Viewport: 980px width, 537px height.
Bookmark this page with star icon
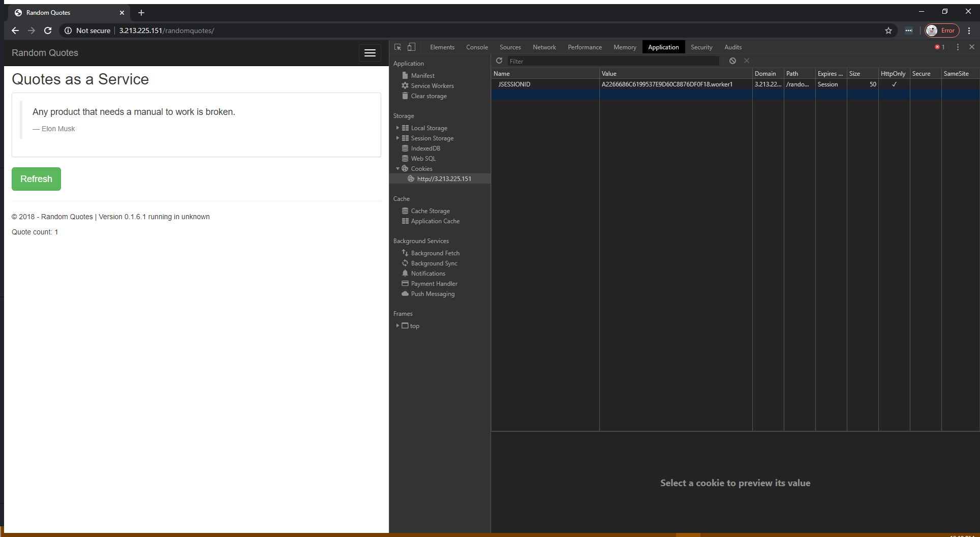tap(889, 31)
